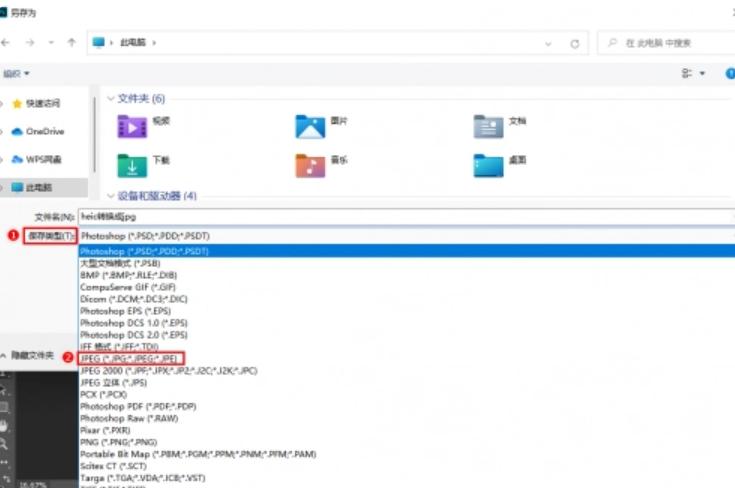The height and width of the screenshot is (488, 735).
Task: Select JPEG (*.JPG;*.JPEG;*.JPE) format
Action: click(x=129, y=359)
